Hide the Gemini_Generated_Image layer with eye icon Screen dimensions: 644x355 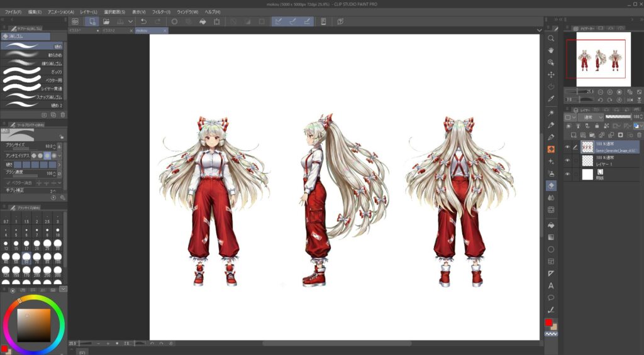[x=568, y=147]
